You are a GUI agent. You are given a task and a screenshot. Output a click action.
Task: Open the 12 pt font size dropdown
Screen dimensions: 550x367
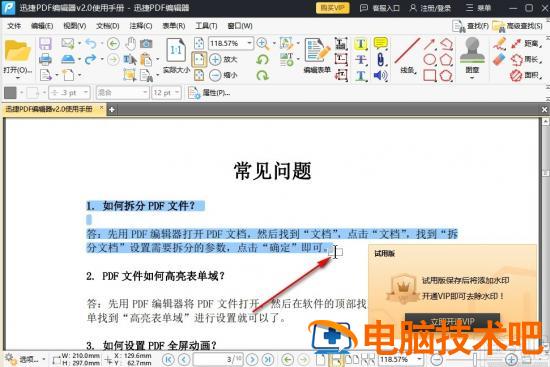point(177,93)
